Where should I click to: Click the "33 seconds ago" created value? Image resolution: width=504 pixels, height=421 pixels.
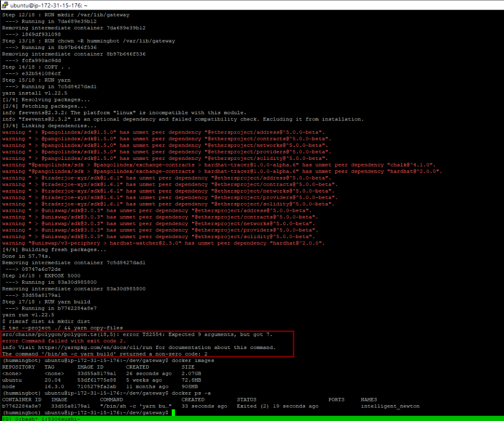[x=204, y=406]
